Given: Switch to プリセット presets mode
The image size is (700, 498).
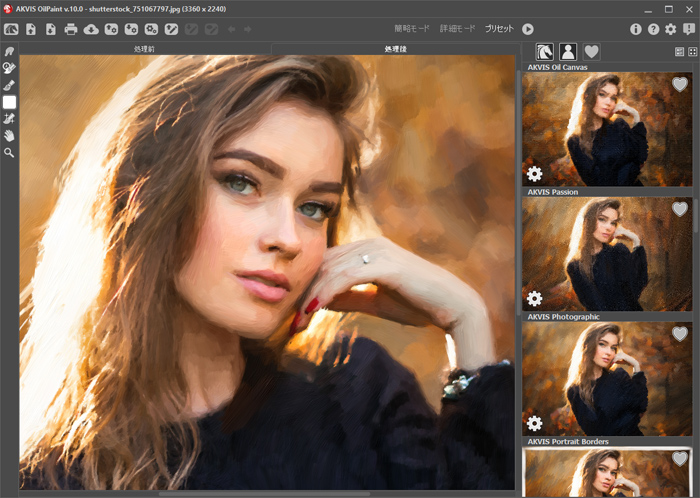Looking at the screenshot, I should (499, 29).
